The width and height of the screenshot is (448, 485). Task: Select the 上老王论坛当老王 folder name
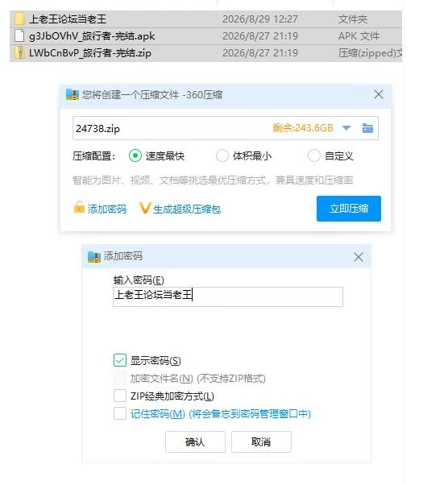pos(68,19)
